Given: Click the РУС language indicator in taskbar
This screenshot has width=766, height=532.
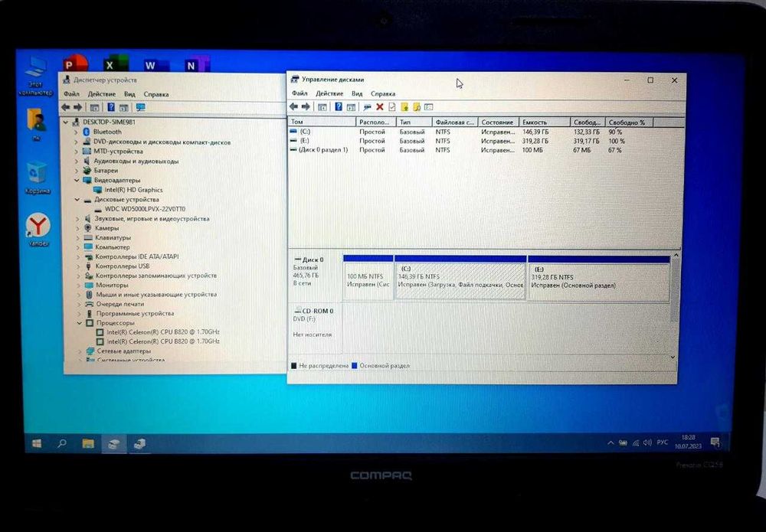Looking at the screenshot, I should click(663, 442).
